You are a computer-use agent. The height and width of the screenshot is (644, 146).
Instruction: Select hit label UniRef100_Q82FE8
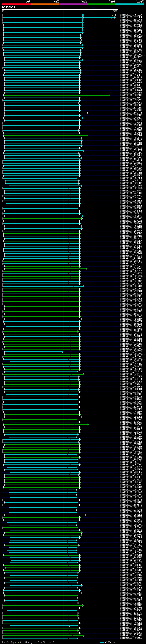131,261
